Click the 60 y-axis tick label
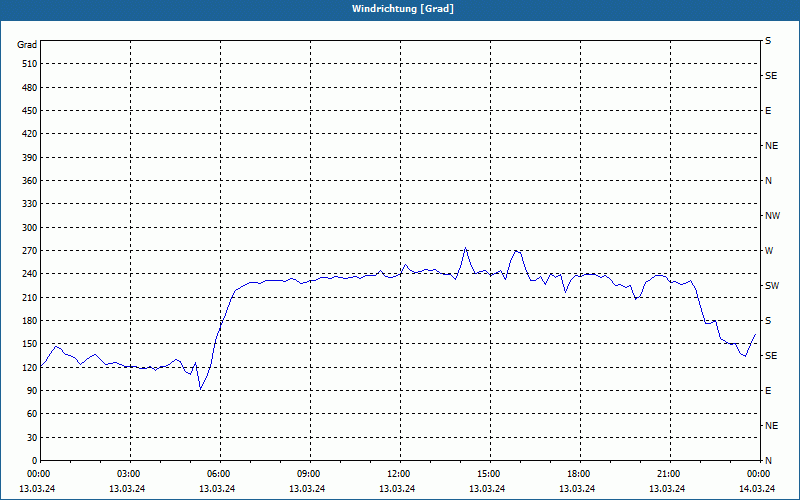 pyautogui.click(x=32, y=414)
